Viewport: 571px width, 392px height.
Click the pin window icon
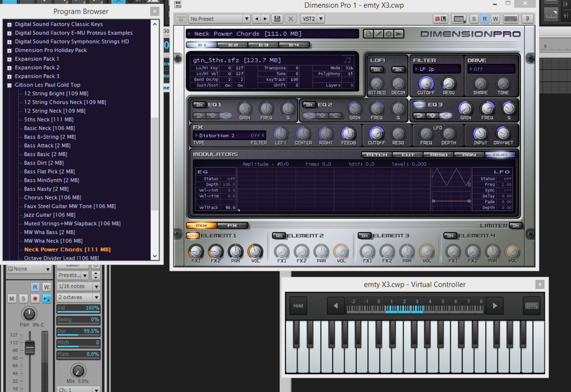[x=527, y=19]
